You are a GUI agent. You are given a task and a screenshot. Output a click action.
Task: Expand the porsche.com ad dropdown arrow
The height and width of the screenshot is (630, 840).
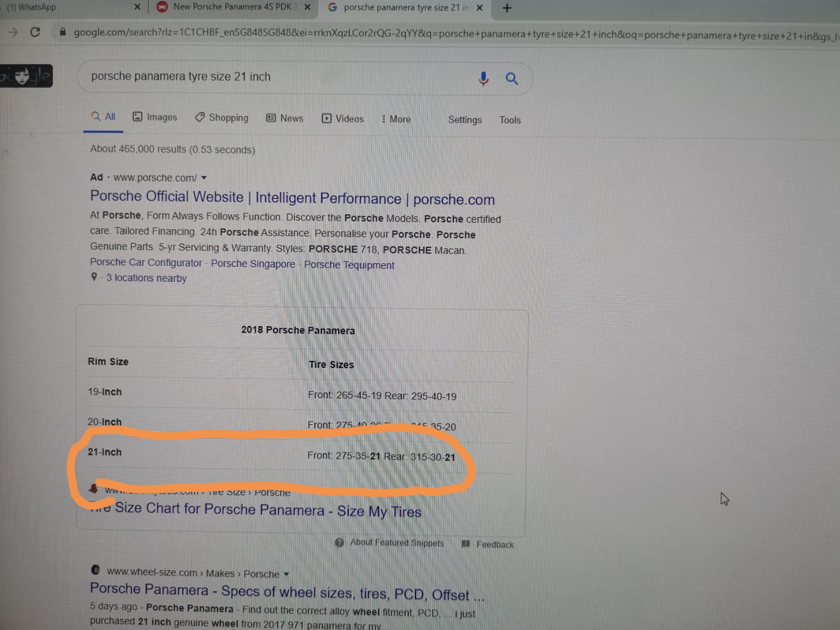204,177
